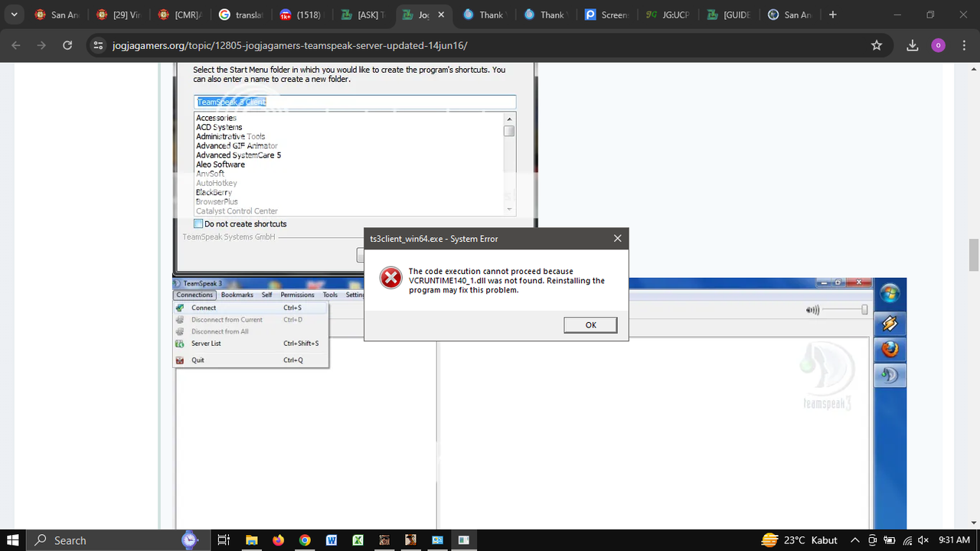This screenshot has height=551, width=980.
Task: Click the orange Firefox icon in the tutorial image sidebar
Action: pyautogui.click(x=890, y=350)
